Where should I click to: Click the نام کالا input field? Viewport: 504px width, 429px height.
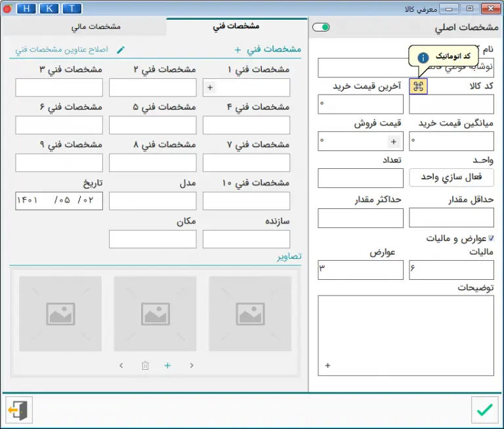406,68
